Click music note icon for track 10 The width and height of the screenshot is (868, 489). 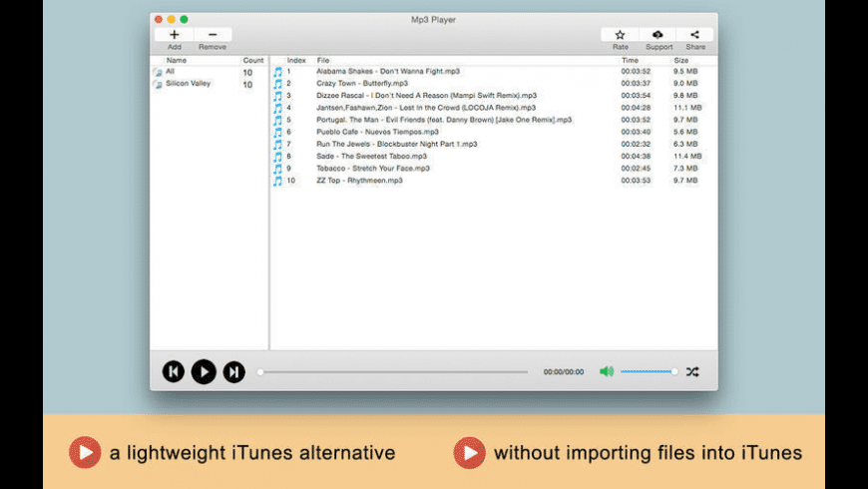pyautogui.click(x=278, y=181)
